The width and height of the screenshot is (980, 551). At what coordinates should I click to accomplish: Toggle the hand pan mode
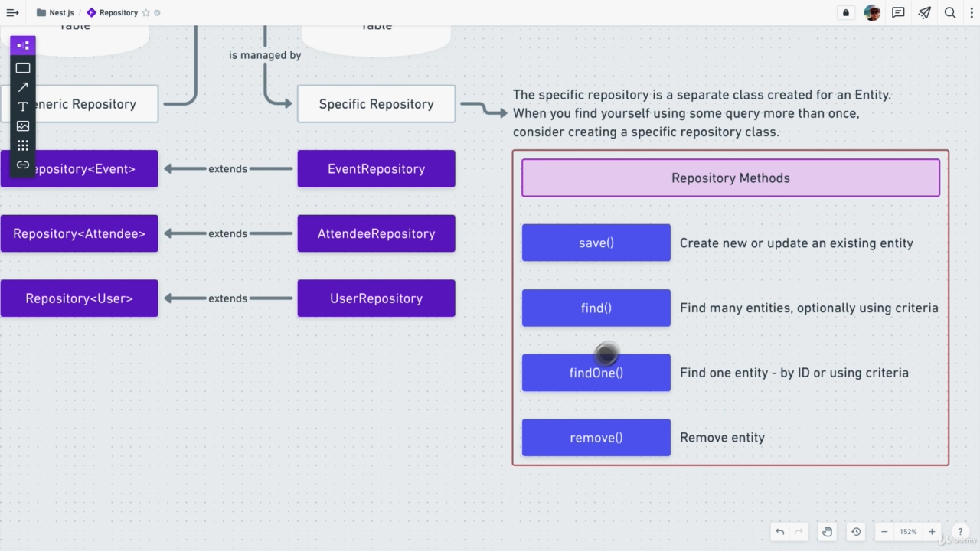pos(827,532)
